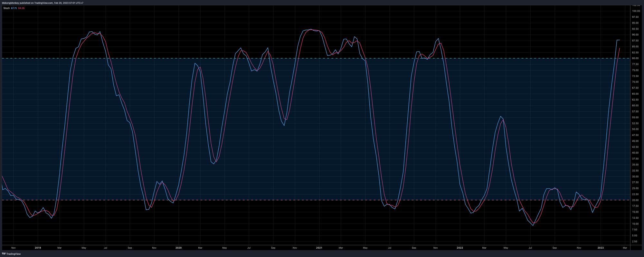Click the 77.50 price scale label
The width and height of the screenshot is (644, 257).
(636, 64)
